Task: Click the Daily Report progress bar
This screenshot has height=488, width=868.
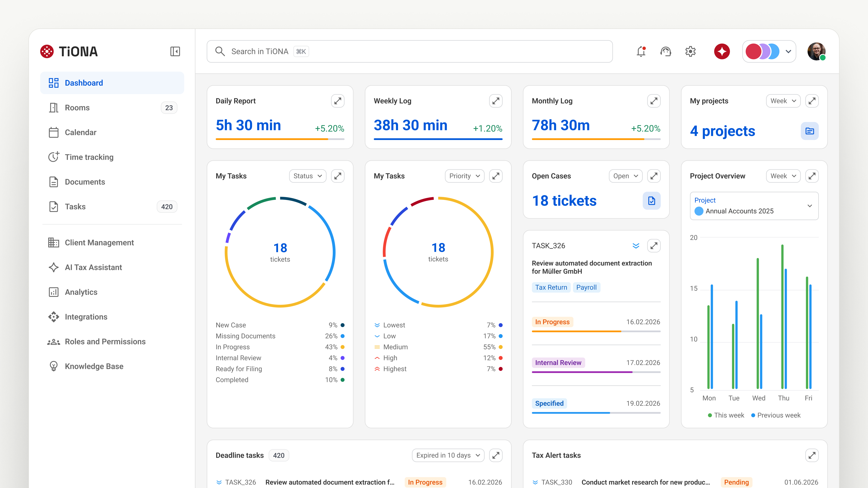Action: pos(280,139)
